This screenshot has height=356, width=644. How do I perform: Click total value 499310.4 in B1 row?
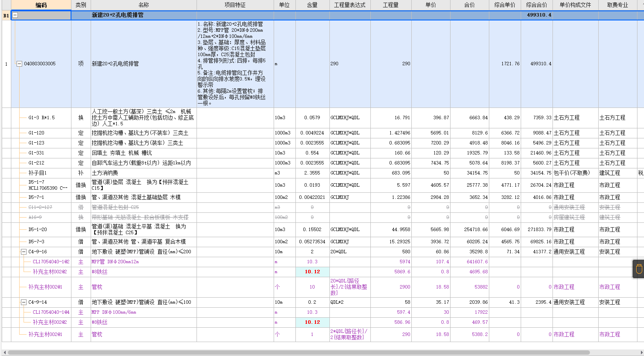(539, 15)
